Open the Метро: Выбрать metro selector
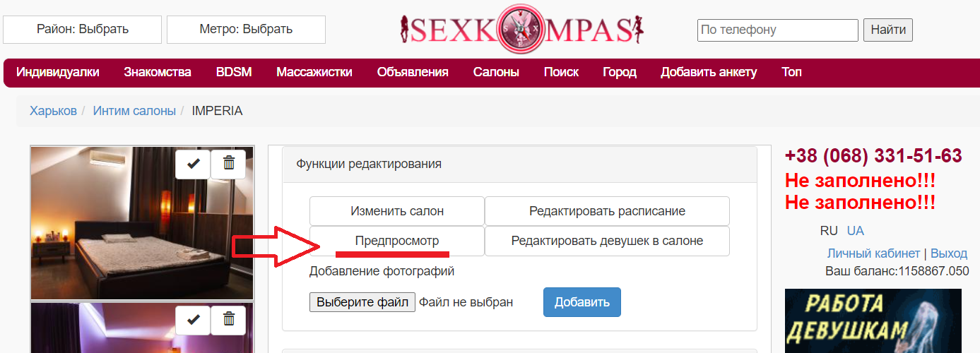 point(246,30)
